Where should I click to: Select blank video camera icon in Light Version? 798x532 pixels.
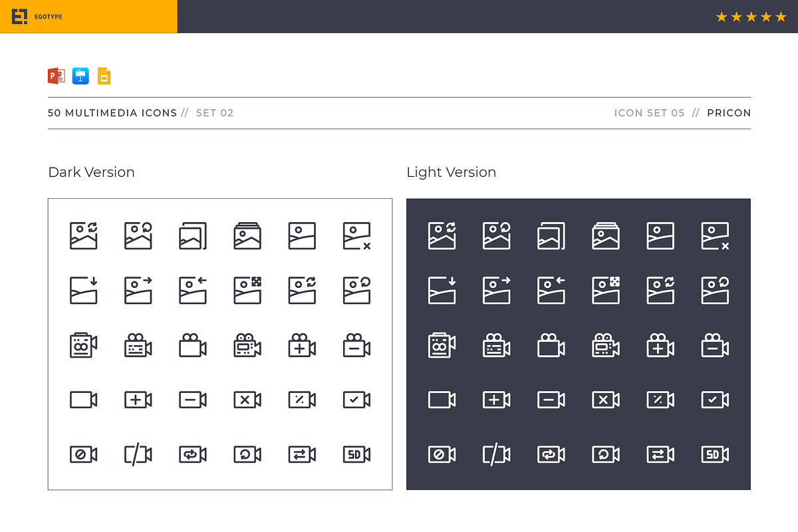pyautogui.click(x=442, y=400)
